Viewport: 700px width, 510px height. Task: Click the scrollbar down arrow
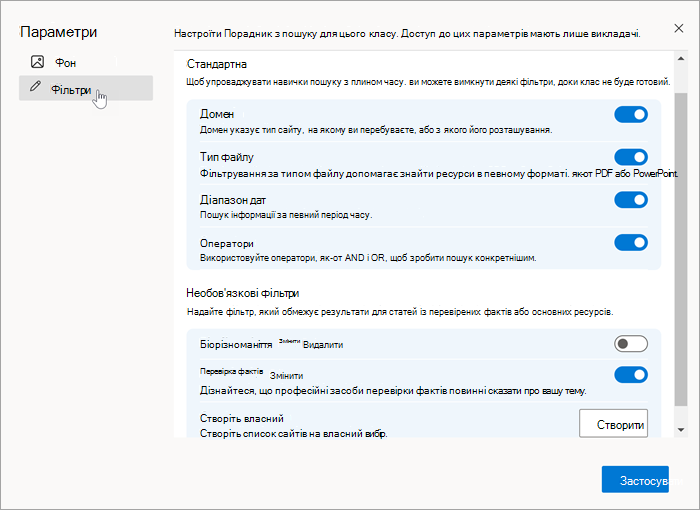tap(681, 430)
